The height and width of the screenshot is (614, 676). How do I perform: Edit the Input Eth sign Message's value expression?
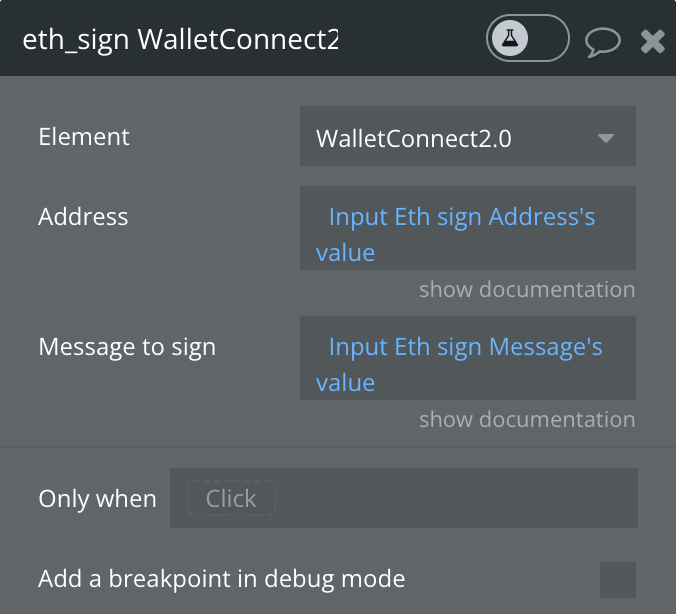pyautogui.click(x=468, y=358)
